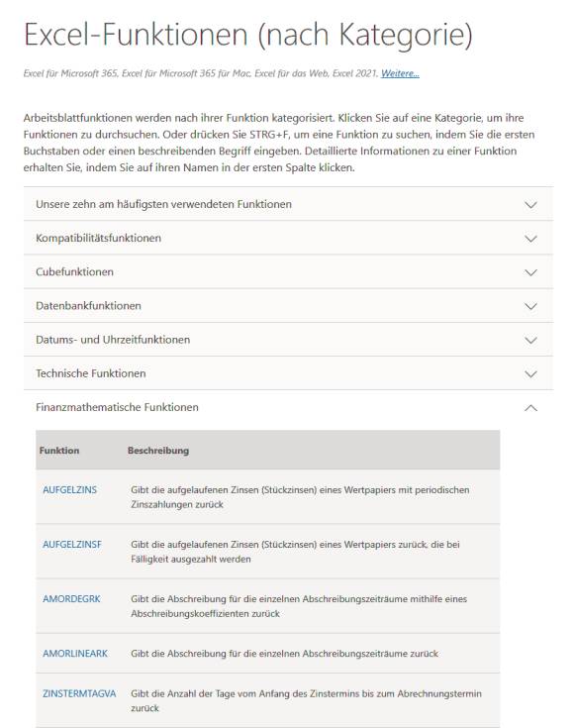Click the Funktion column header
This screenshot has height=728, width=574.
tap(59, 451)
